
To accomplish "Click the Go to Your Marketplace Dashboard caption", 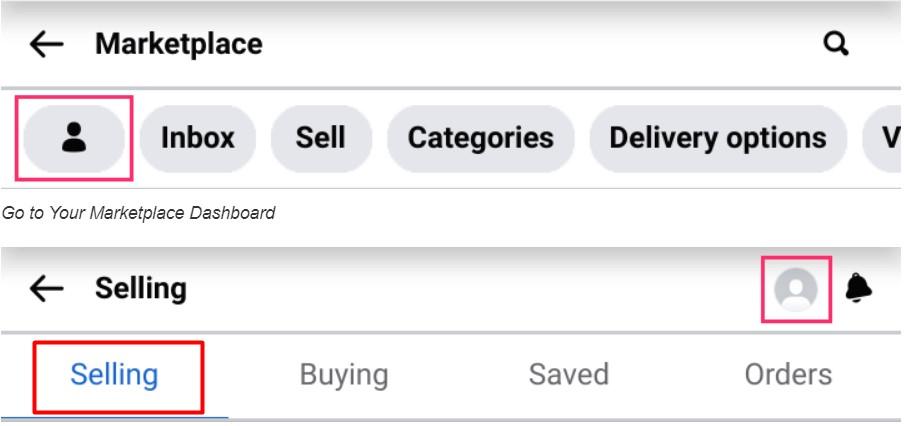I will (138, 213).
